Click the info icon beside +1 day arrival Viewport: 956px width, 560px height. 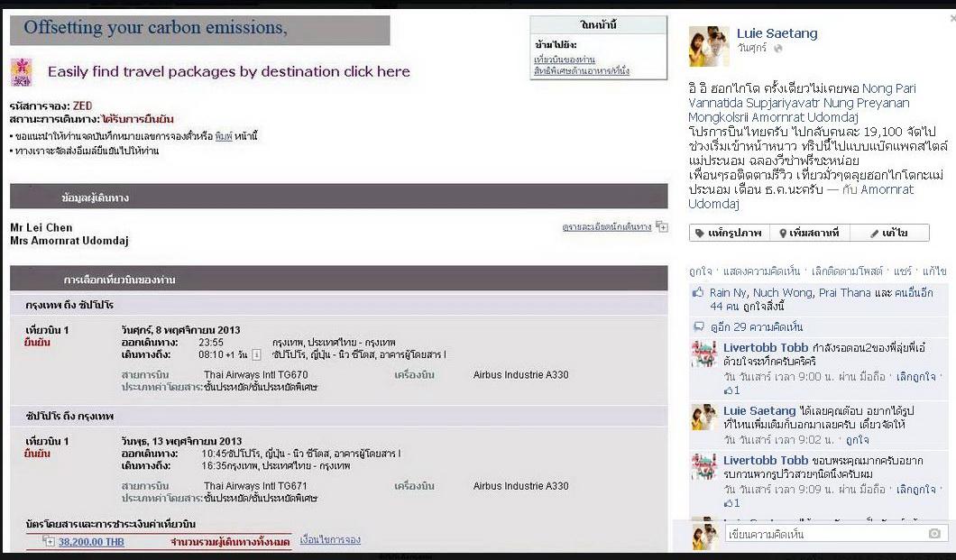click(x=256, y=354)
